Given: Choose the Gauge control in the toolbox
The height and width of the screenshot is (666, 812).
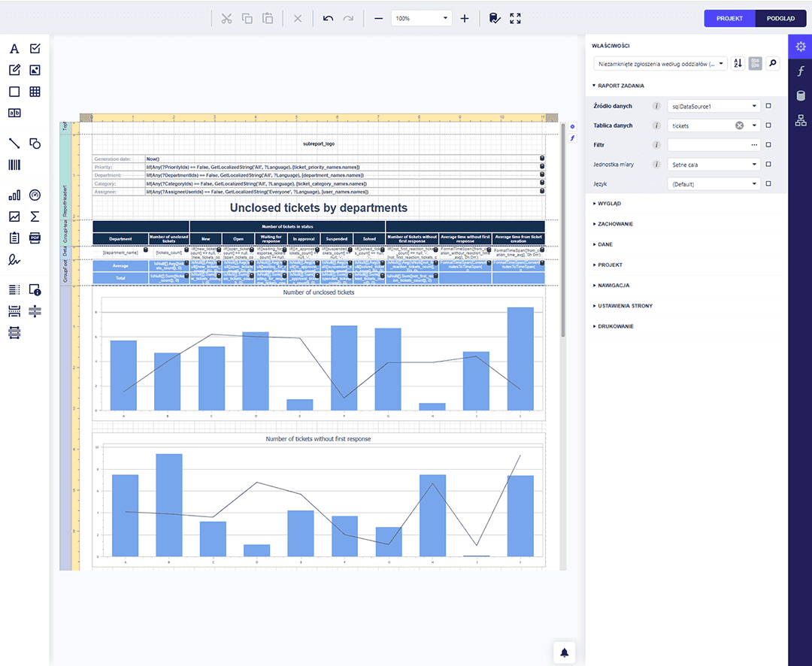Looking at the screenshot, I should (35, 195).
